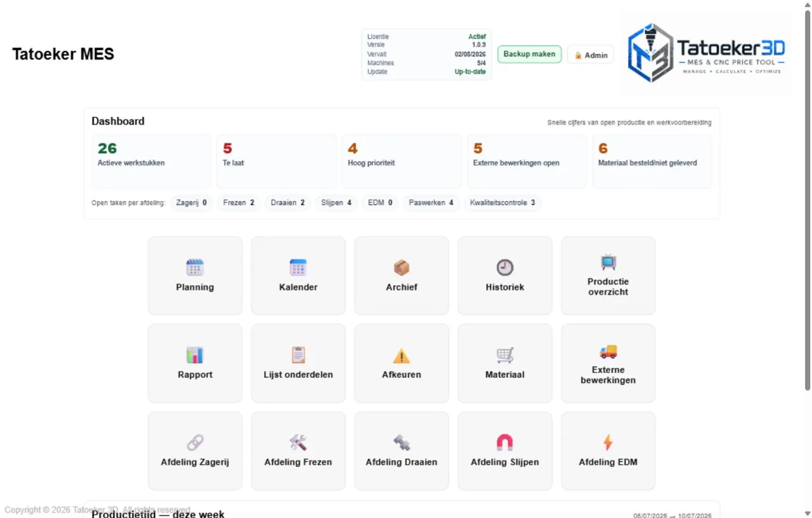Open Afdeling Frezen tools icon
Image resolution: width=812 pixels, height=518 pixels.
[298, 443]
